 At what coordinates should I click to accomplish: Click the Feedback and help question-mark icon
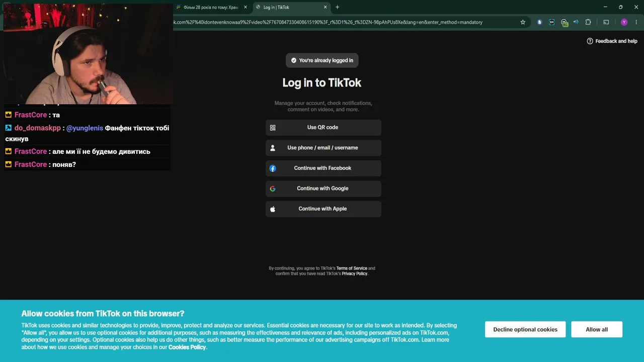click(590, 41)
